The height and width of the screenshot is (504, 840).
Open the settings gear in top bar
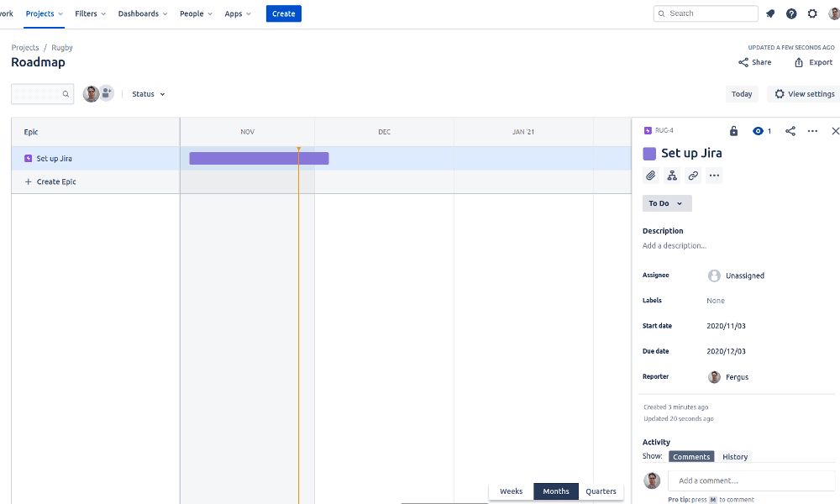(x=812, y=14)
